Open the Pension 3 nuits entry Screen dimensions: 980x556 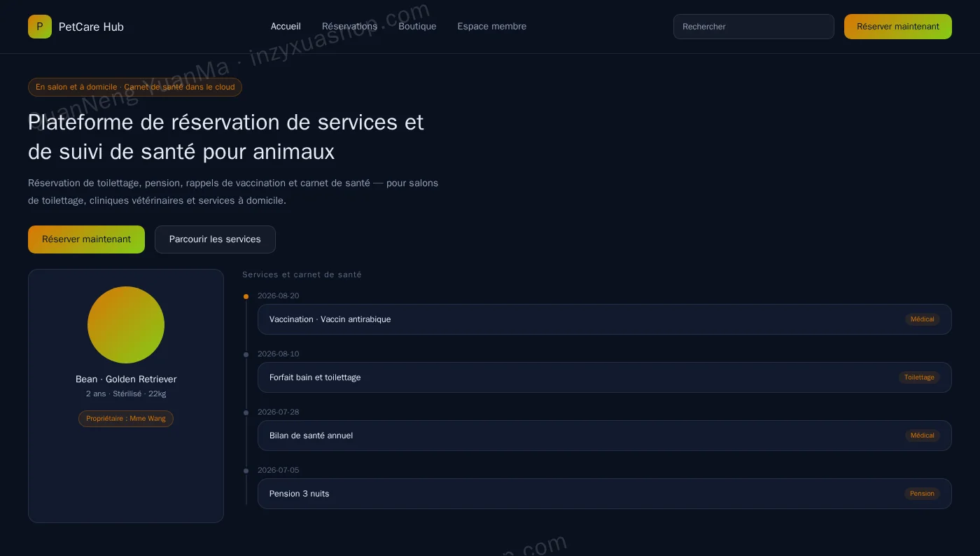point(605,494)
